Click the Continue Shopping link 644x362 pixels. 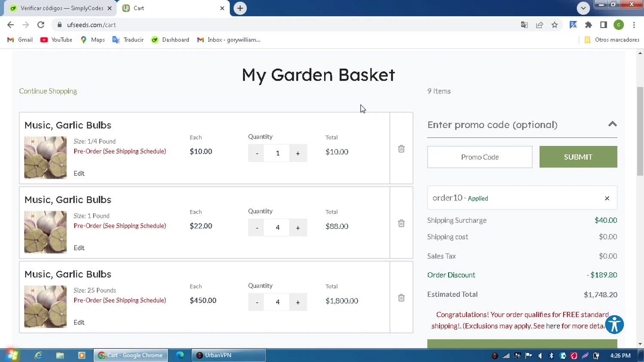[x=48, y=91]
